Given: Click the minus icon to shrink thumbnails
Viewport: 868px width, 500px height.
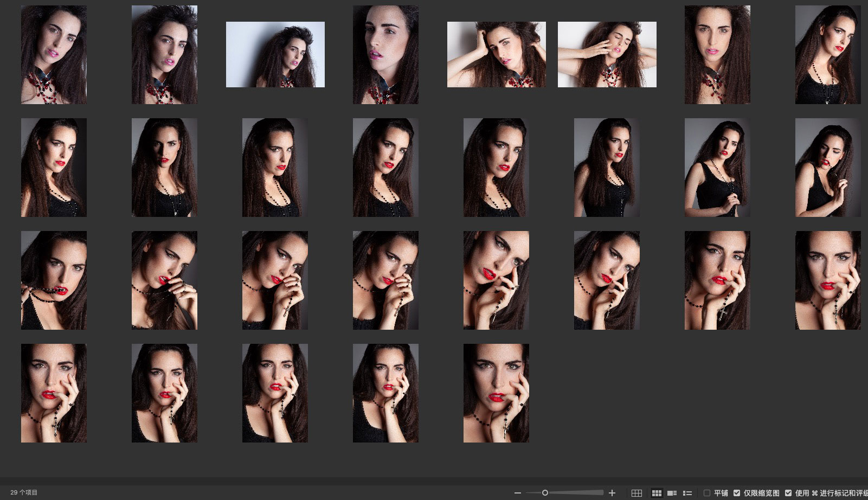Looking at the screenshot, I should pyautogui.click(x=517, y=493).
